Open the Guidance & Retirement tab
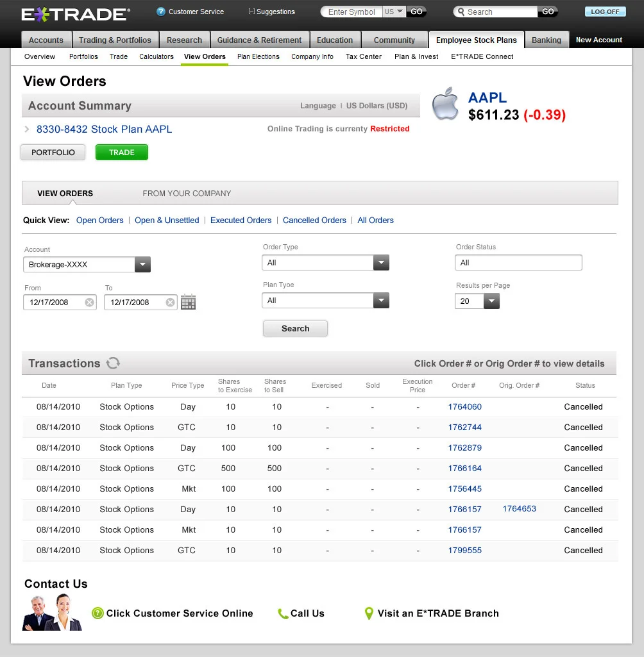The image size is (644, 657). coord(259,40)
